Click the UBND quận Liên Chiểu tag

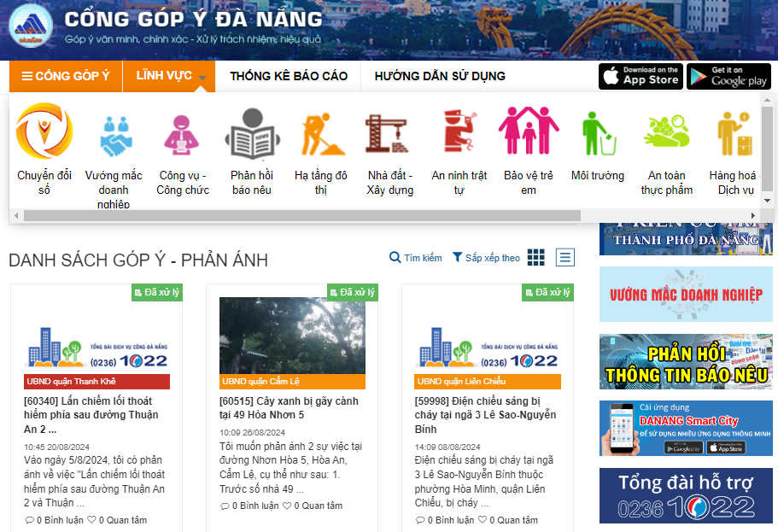(488, 382)
